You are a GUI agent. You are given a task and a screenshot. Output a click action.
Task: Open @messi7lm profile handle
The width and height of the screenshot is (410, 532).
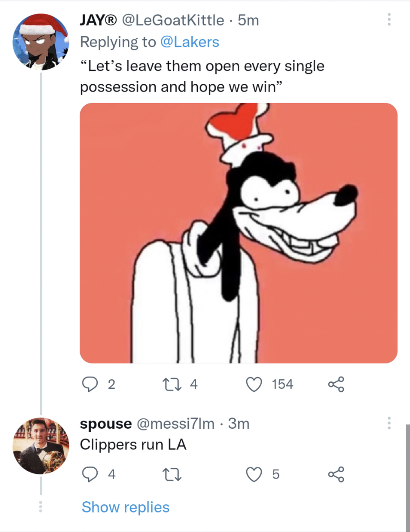(175, 424)
